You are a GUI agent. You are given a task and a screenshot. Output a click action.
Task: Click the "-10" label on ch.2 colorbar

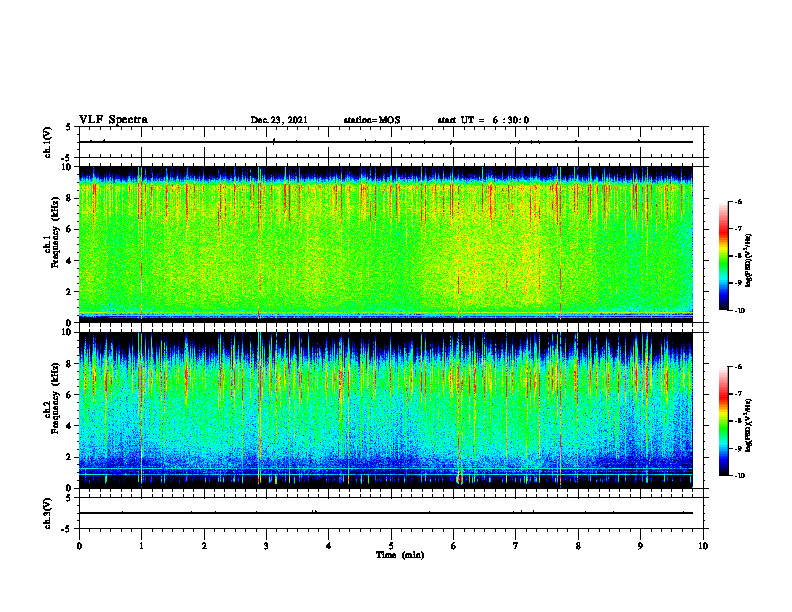pos(739,476)
